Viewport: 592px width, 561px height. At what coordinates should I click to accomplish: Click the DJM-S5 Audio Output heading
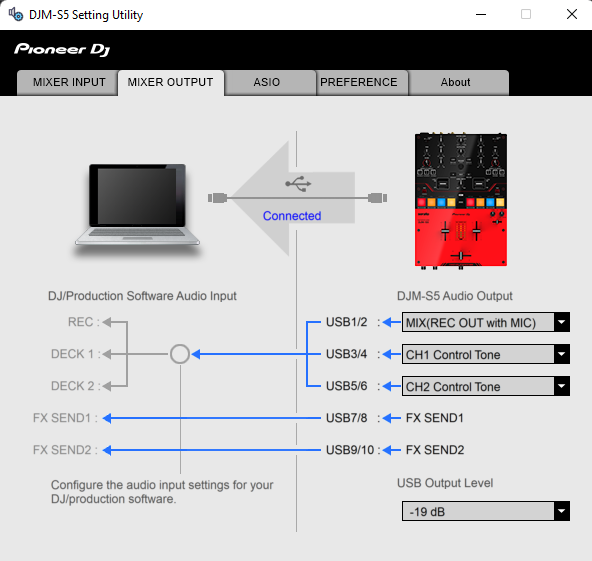pyautogui.click(x=455, y=296)
